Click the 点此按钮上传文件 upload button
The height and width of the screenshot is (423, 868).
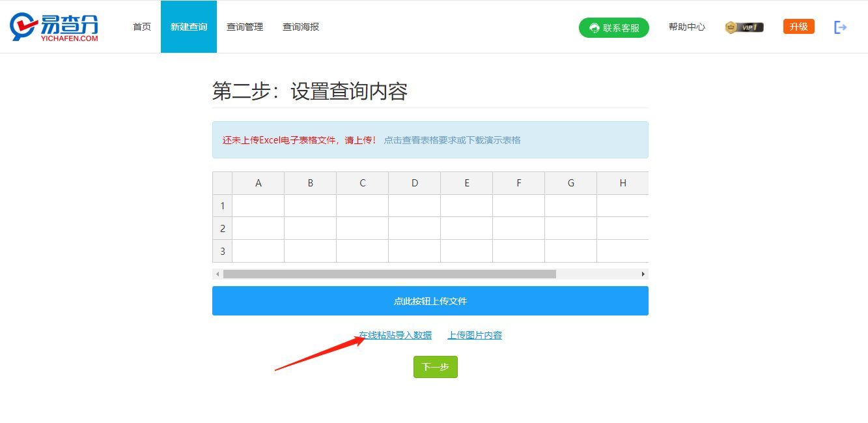pos(430,300)
